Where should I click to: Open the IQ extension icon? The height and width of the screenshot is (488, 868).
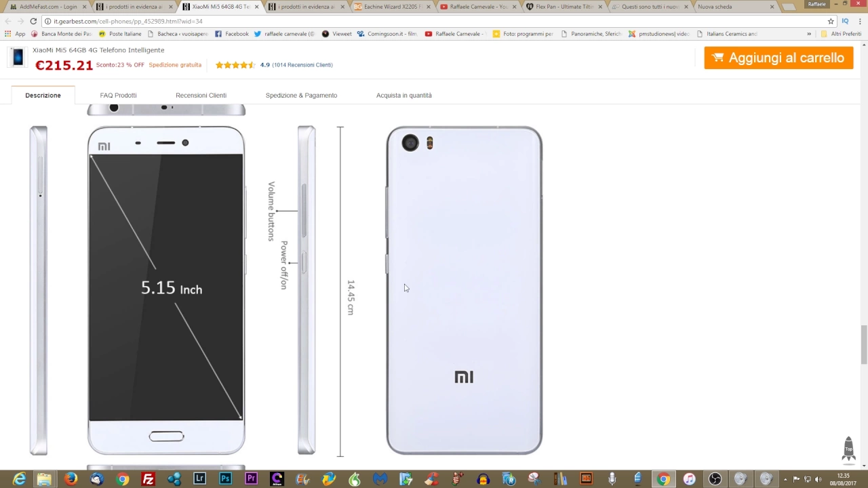845,21
